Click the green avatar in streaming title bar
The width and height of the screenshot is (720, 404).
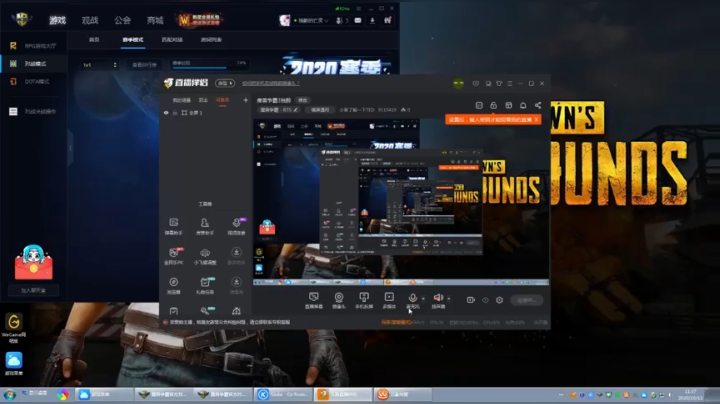coord(458,84)
